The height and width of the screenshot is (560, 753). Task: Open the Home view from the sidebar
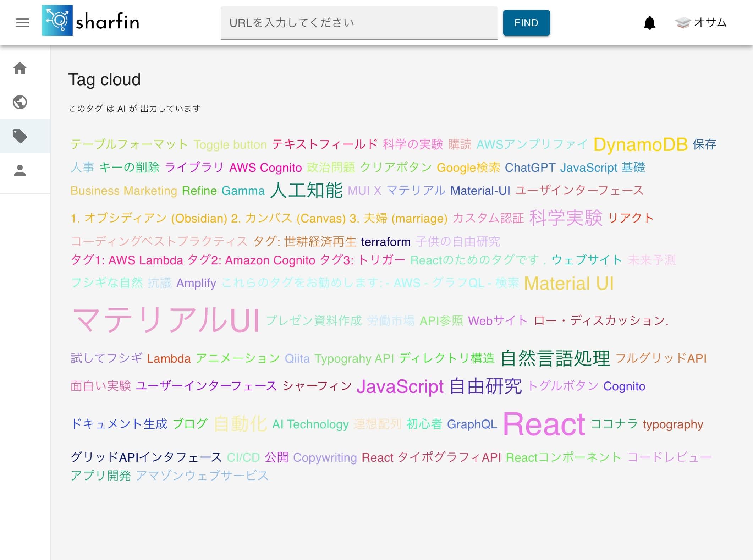(x=20, y=68)
